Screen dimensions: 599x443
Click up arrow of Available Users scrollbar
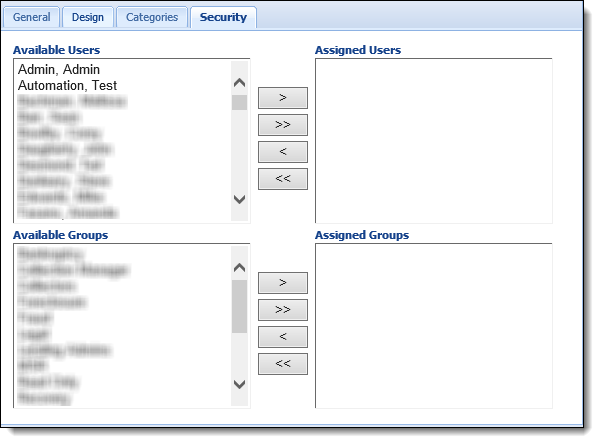240,83
